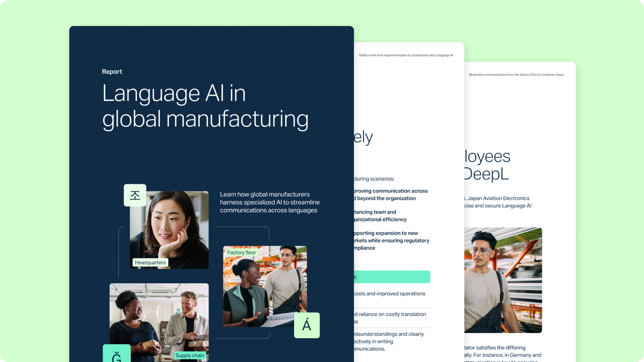Click the 'Report' label above the title
Image resolution: width=644 pixels, height=362 pixels.
[112, 72]
